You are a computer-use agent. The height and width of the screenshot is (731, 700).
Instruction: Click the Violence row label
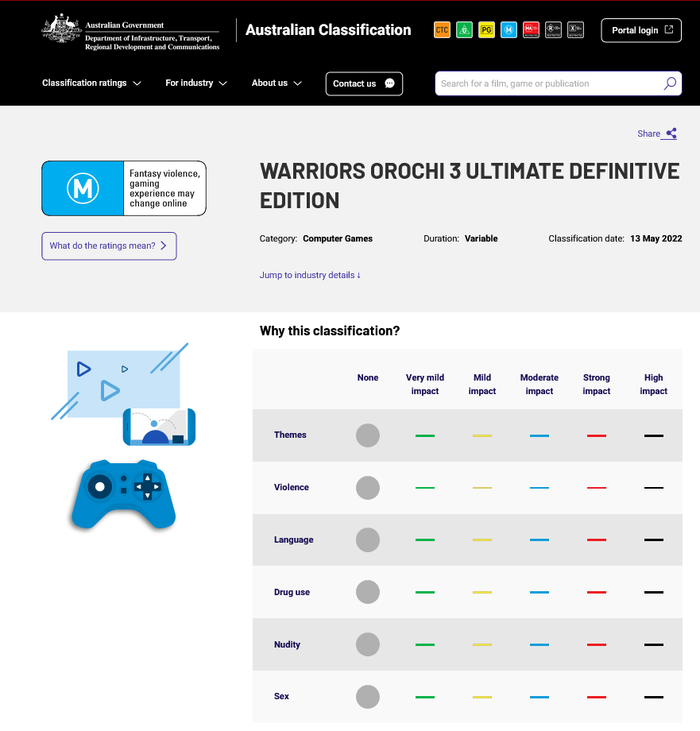coord(292,487)
